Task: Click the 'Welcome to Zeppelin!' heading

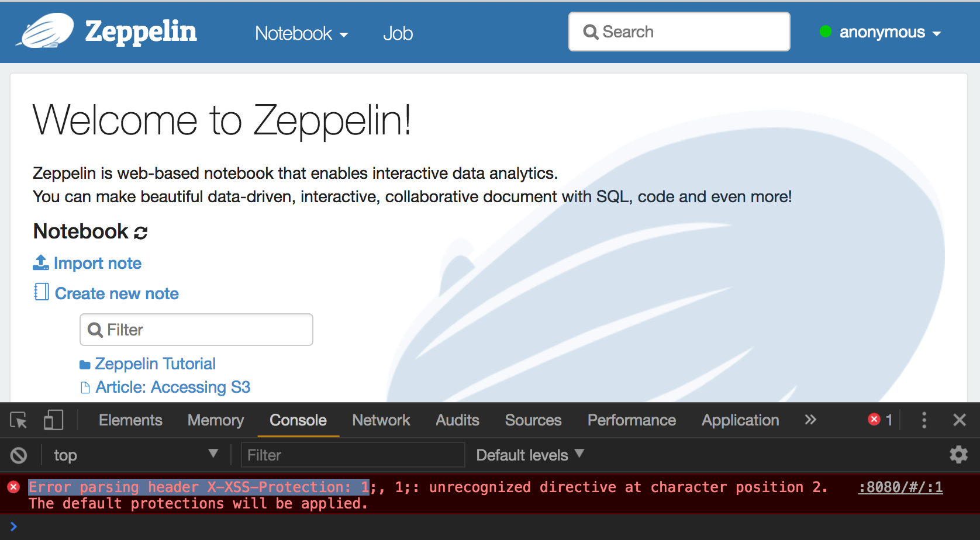Action: click(x=222, y=120)
